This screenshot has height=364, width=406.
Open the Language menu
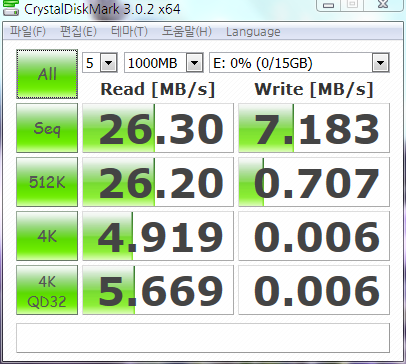(253, 32)
